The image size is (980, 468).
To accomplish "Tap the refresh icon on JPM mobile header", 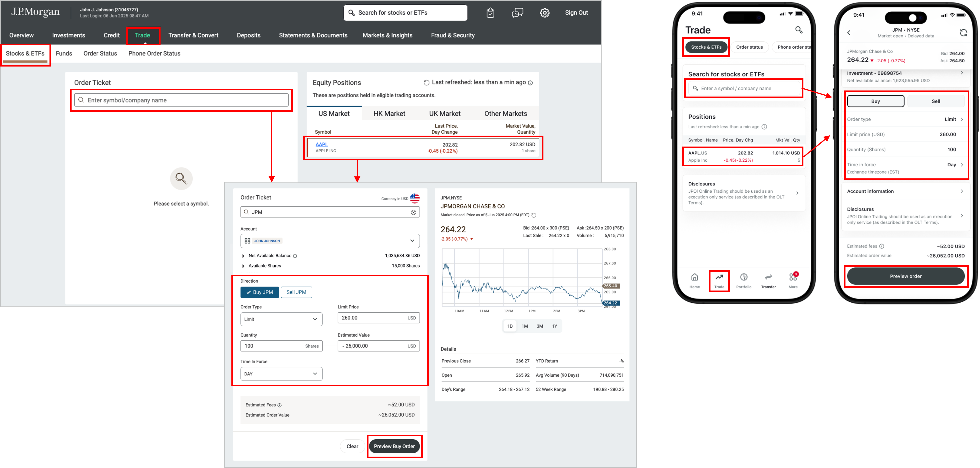I will click(x=963, y=33).
